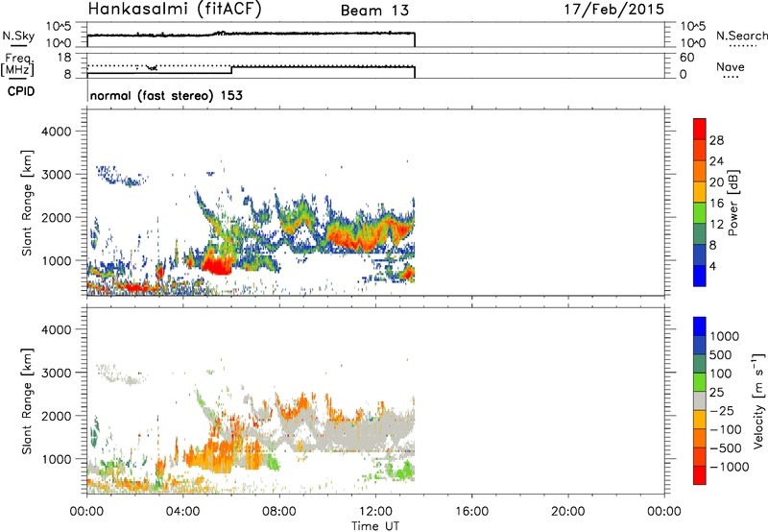Click the Slant Range label of power panel
The image size is (768, 532).
pyautogui.click(x=27, y=203)
